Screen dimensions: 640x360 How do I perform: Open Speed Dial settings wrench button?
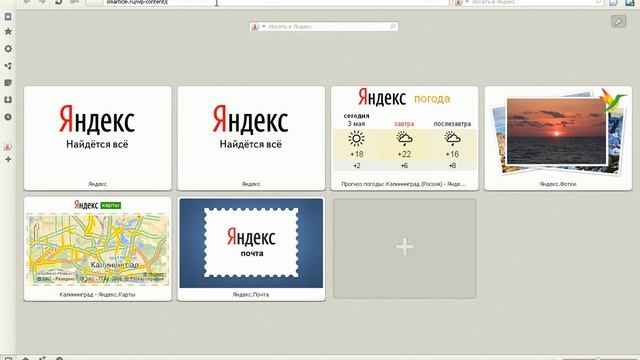point(618,21)
